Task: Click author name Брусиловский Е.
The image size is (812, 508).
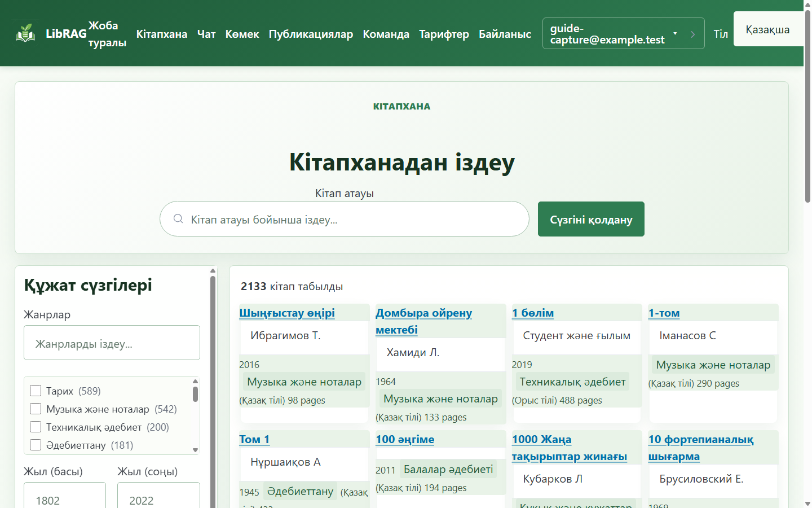Action: [701, 479]
